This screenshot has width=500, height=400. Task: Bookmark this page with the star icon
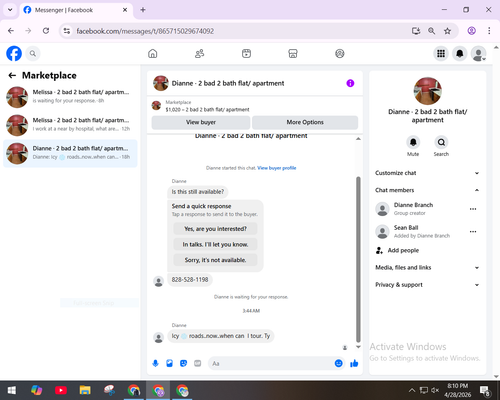click(x=447, y=31)
